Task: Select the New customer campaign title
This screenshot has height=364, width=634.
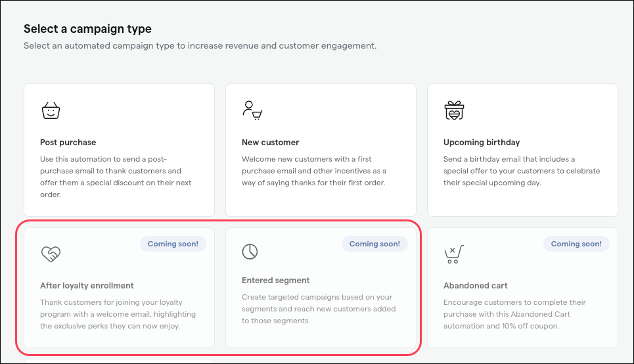Action: 271,143
